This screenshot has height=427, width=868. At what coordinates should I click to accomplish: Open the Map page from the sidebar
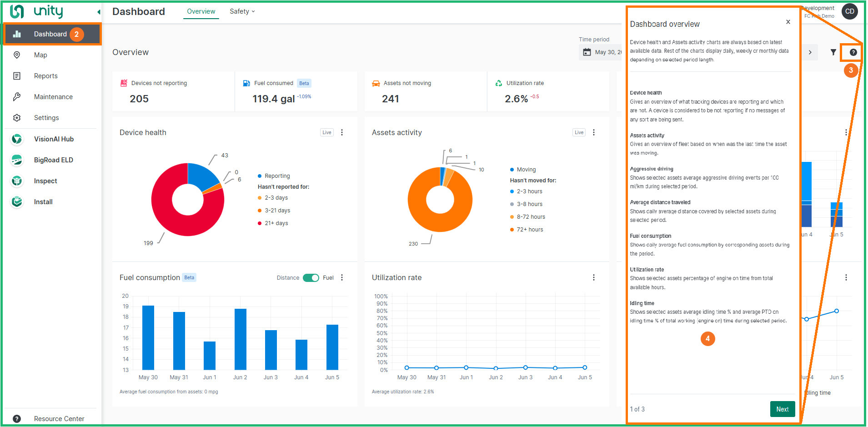[40, 55]
